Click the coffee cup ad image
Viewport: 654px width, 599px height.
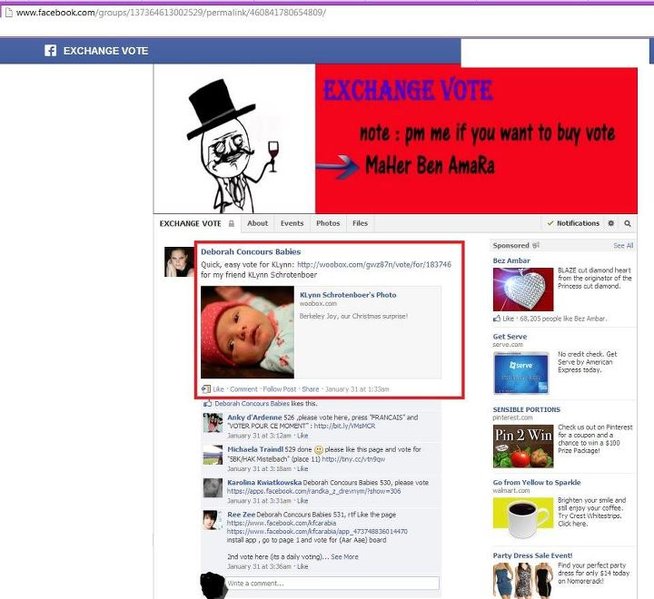coord(523,517)
